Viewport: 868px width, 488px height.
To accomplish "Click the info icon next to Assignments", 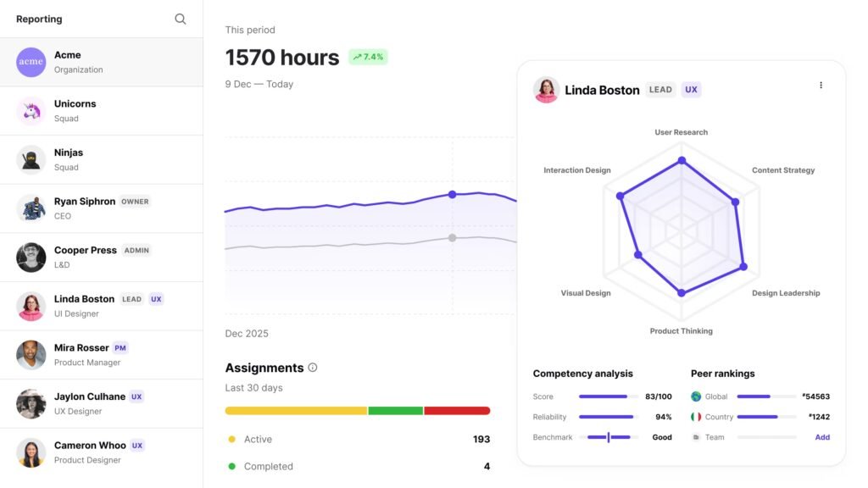I will click(312, 368).
